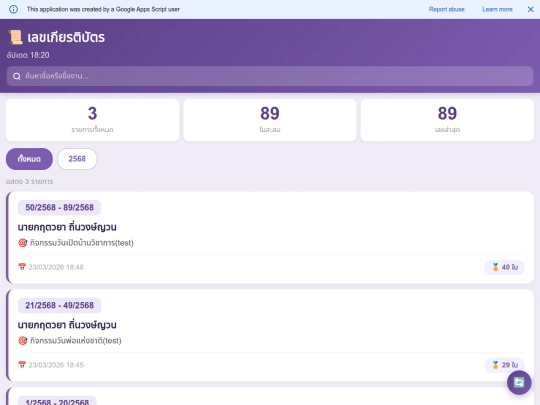
Task: Open the Report abuse link
Action: pos(447,9)
